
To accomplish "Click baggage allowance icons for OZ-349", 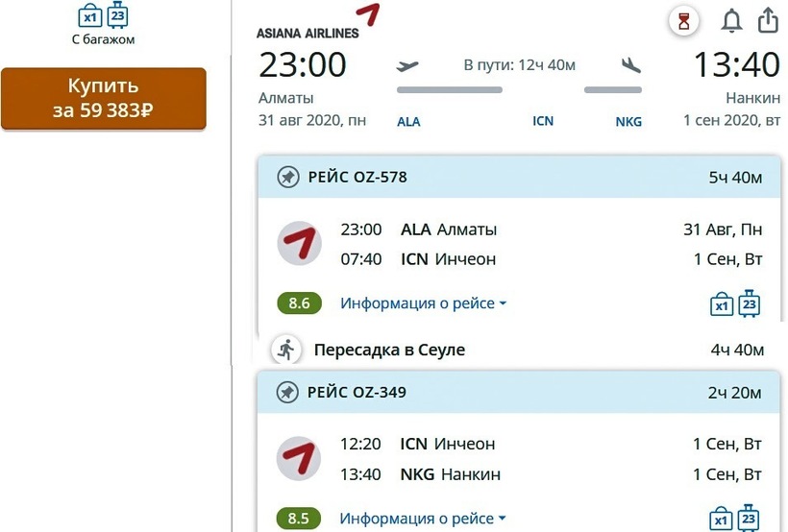I will point(735,517).
